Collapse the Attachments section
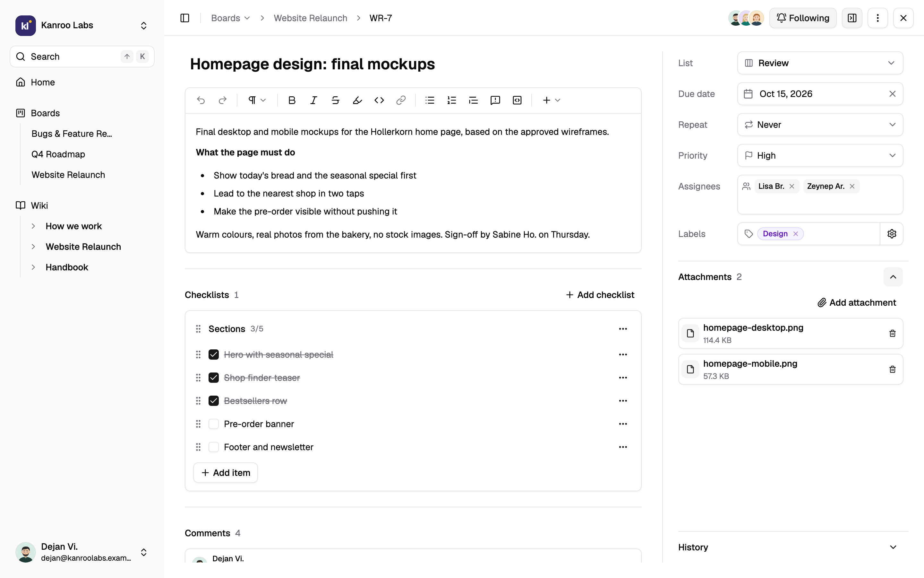 (893, 277)
